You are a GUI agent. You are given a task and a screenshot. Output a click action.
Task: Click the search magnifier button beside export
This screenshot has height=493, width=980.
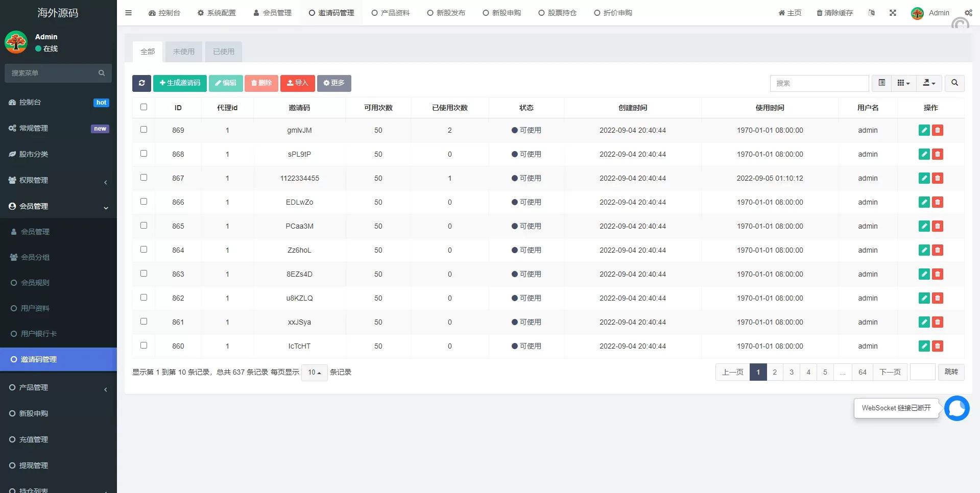(954, 83)
